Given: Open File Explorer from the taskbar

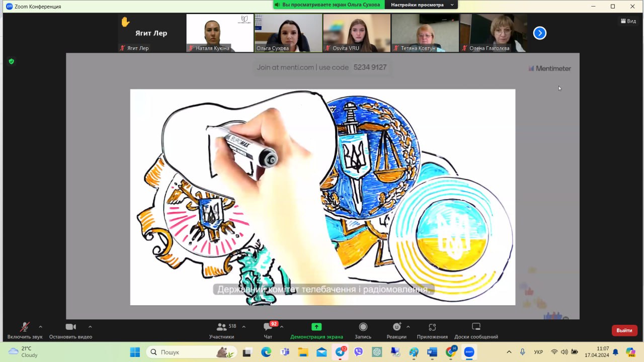Looking at the screenshot, I should 303,352.
